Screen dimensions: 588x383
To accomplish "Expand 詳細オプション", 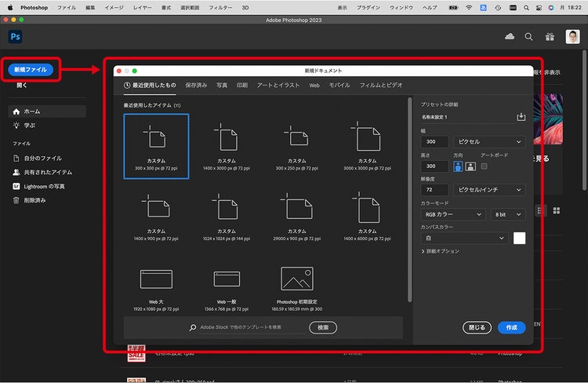I will tap(441, 251).
